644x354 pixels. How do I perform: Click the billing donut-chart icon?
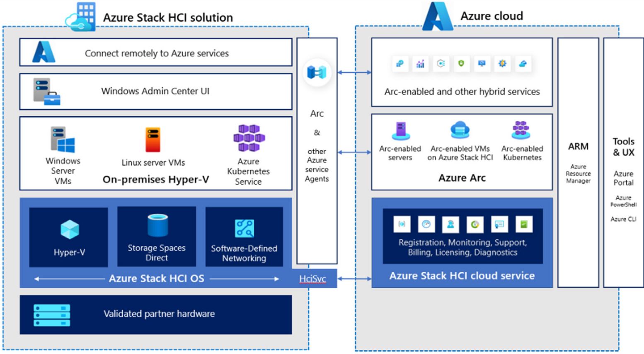coord(475,224)
